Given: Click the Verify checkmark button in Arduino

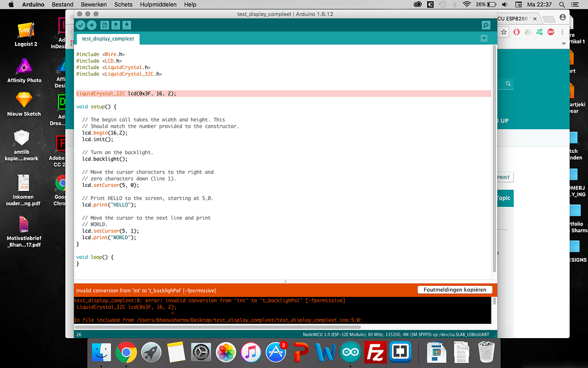Looking at the screenshot, I should click(x=80, y=25).
